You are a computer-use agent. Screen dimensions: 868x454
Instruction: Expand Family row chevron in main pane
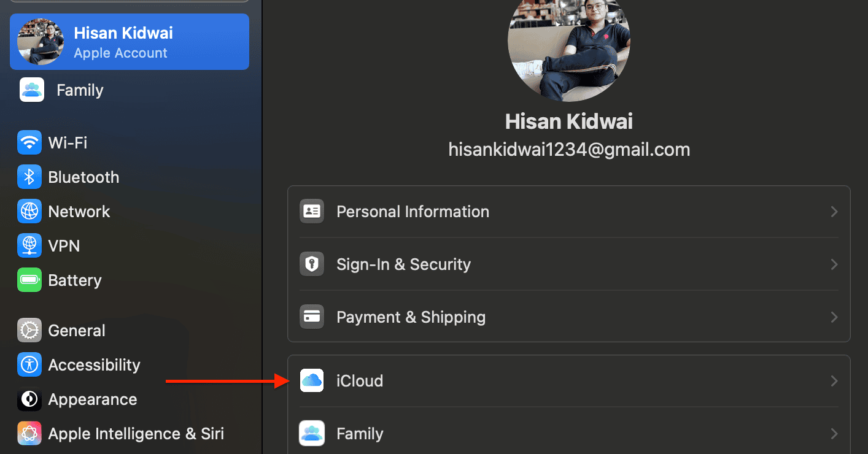[x=834, y=434]
